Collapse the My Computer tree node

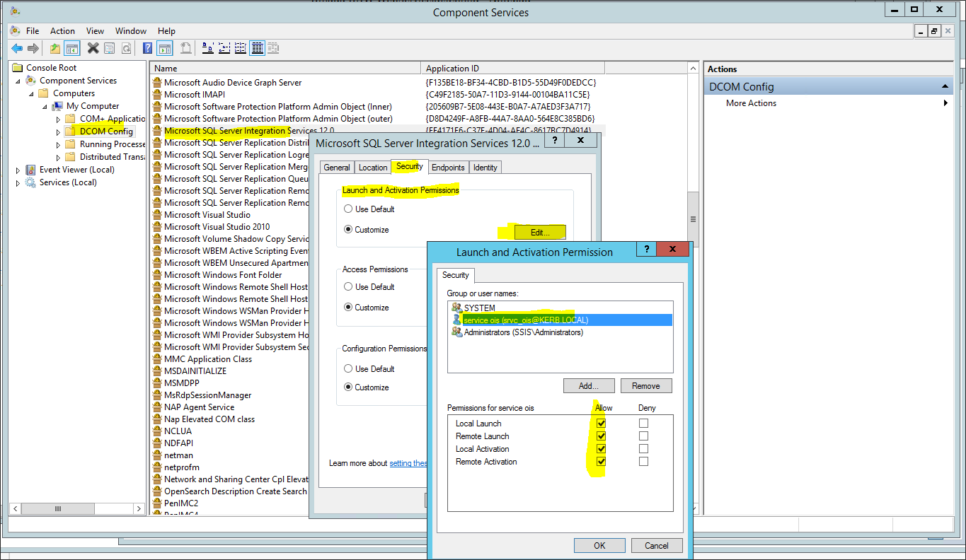[x=45, y=106]
